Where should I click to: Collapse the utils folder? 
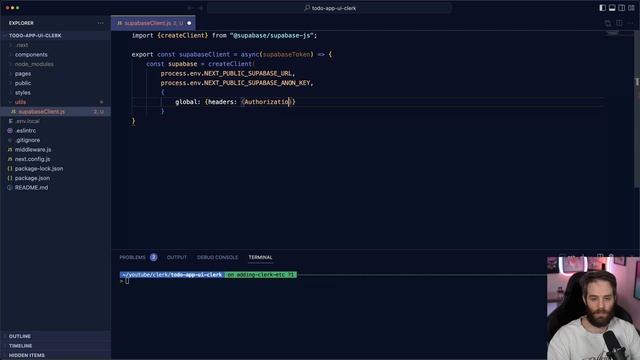[x=20, y=102]
